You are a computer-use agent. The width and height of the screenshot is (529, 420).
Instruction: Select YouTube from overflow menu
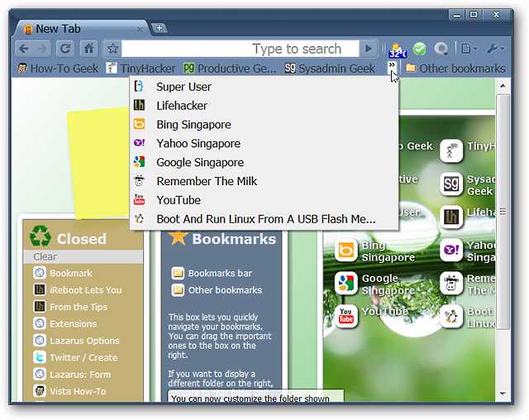click(264, 200)
